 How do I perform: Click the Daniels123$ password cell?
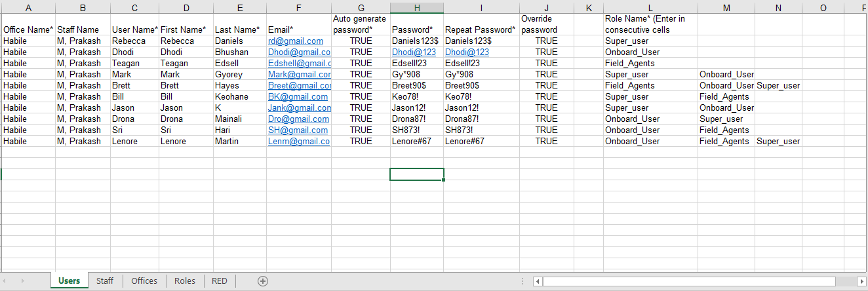coord(415,41)
